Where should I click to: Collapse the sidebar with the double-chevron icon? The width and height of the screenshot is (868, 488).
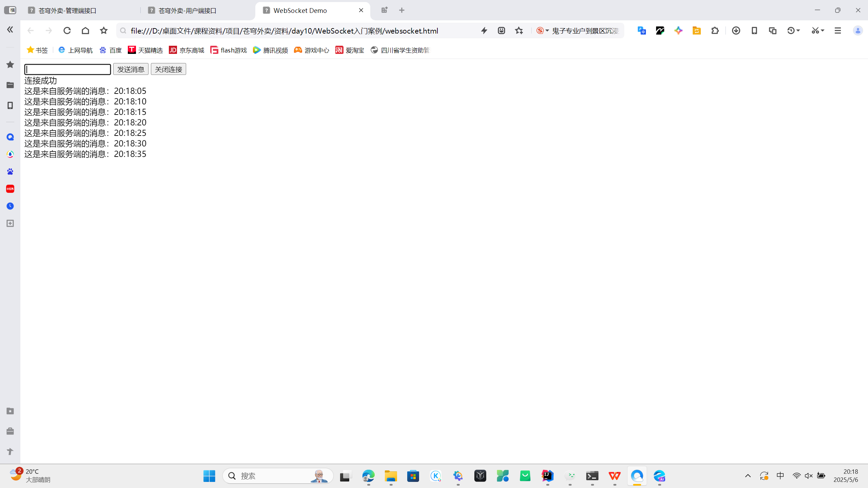click(x=10, y=30)
